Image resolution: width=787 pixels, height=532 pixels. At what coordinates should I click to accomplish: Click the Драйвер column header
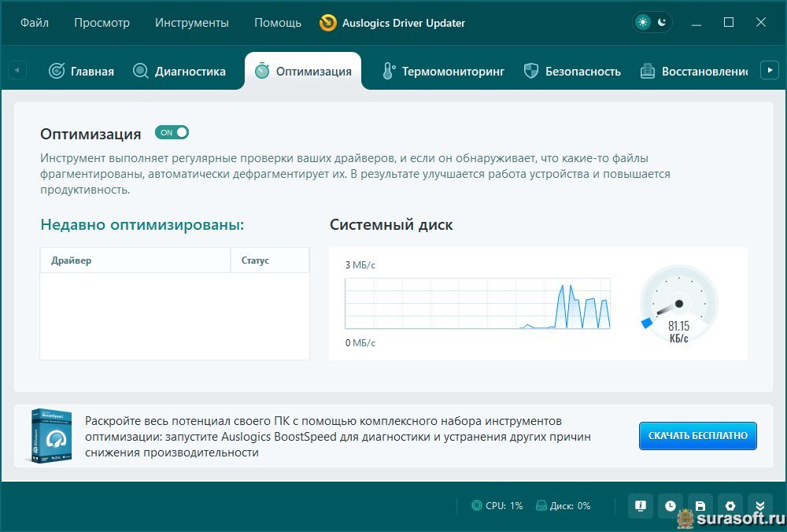(135, 260)
